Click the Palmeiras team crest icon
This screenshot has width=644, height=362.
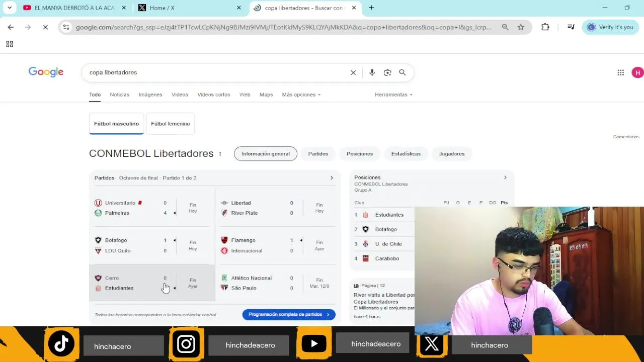coord(98,213)
